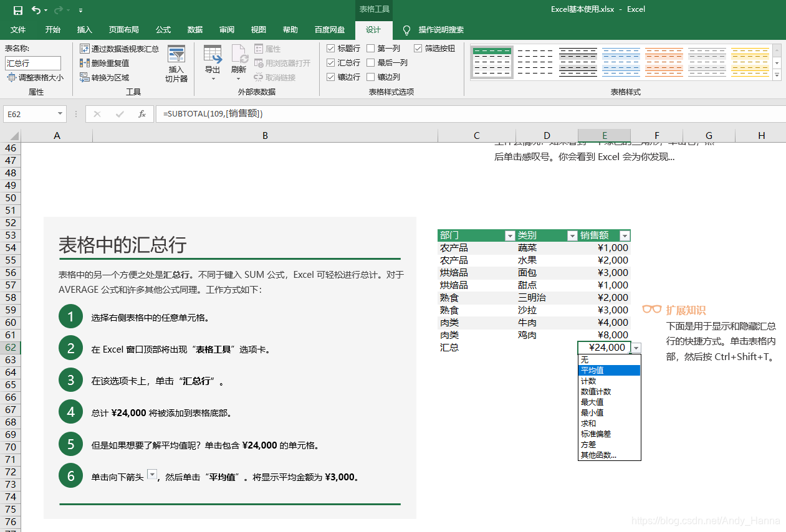The height and width of the screenshot is (532, 786).
Task: Click the Table Name input field (汇总行)
Action: pos(33,63)
